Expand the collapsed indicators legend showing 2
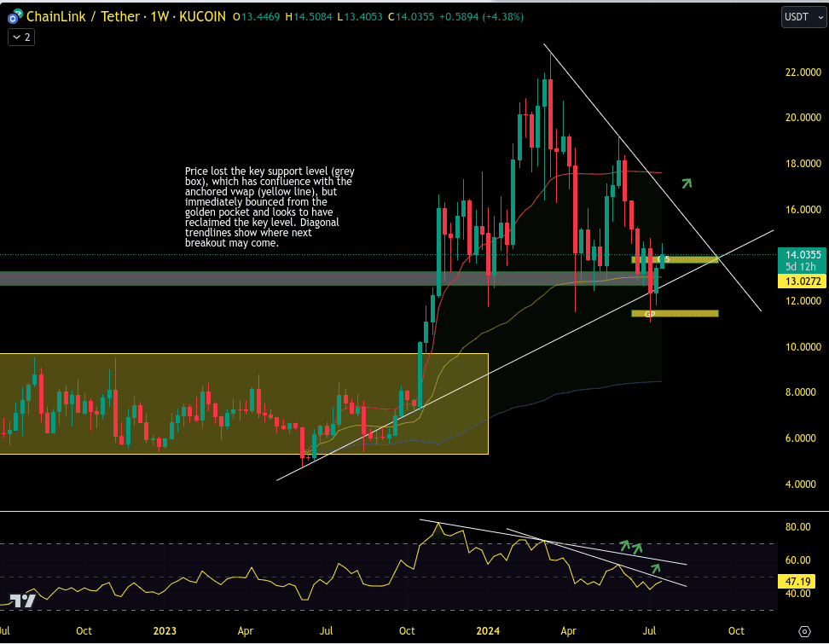Image resolution: width=829 pixels, height=644 pixels. [21, 37]
